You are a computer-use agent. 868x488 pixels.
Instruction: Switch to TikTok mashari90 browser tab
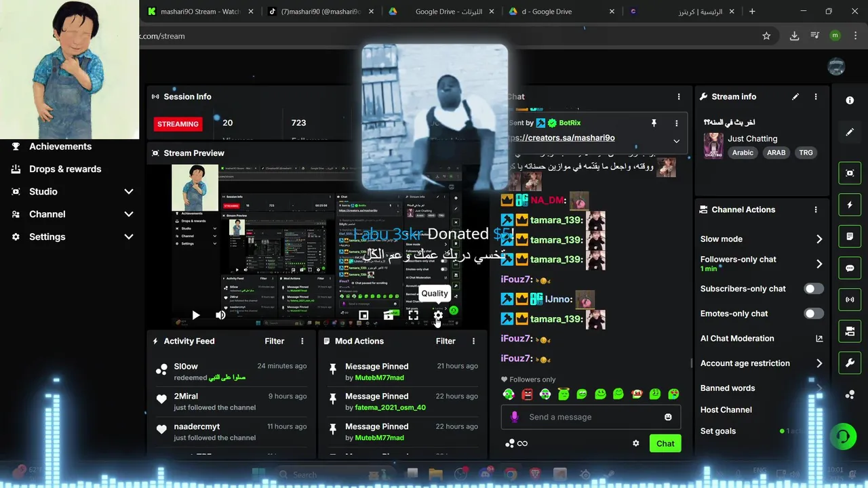[x=319, y=12]
